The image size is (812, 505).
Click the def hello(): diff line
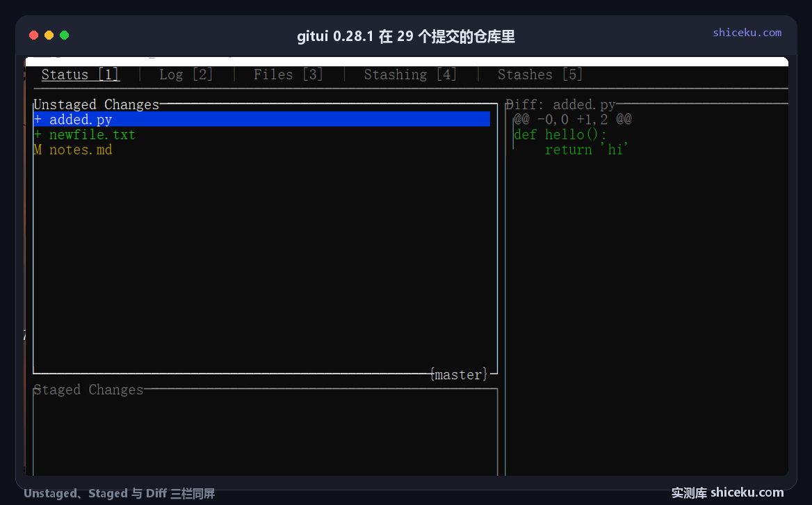tap(560, 135)
